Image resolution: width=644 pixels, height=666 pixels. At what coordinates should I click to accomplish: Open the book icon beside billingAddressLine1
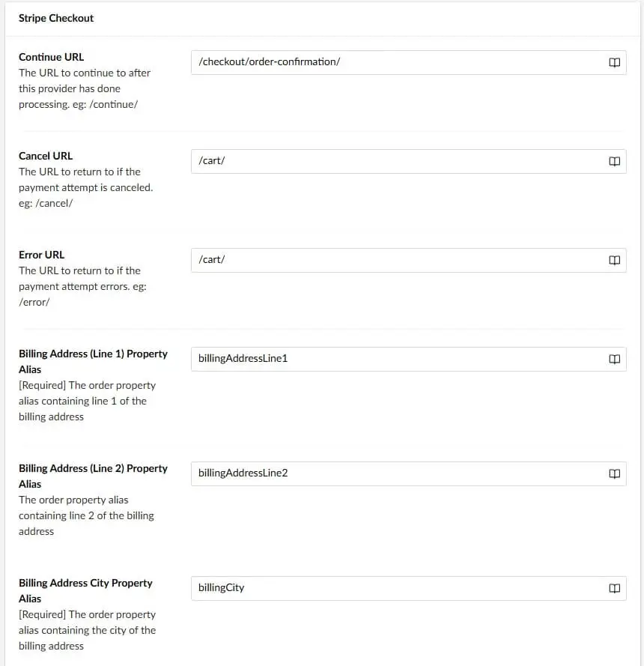(614, 360)
